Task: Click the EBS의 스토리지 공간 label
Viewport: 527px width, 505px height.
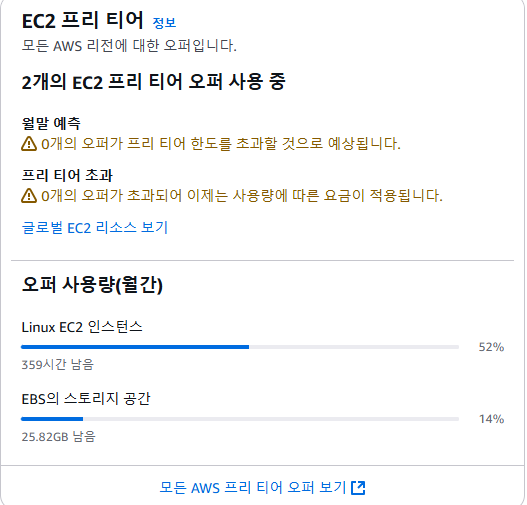Action: (x=86, y=399)
